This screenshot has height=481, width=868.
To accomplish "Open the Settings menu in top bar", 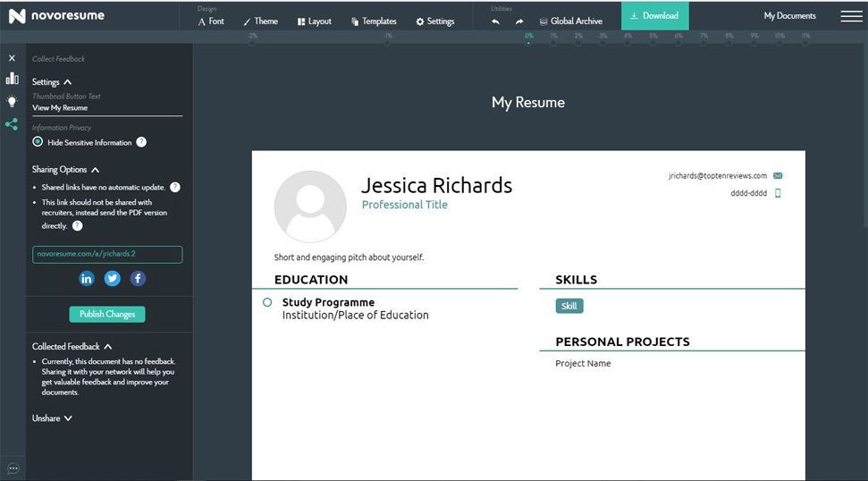I will coord(435,21).
